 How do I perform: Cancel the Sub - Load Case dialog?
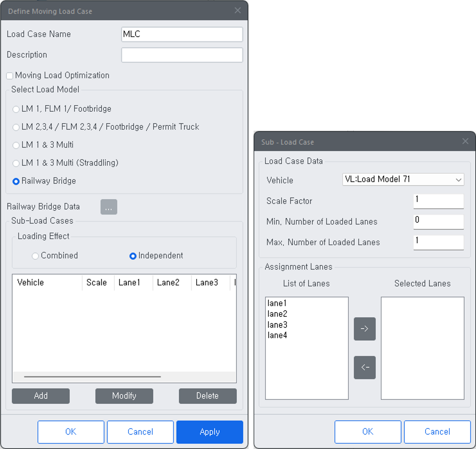(x=437, y=432)
